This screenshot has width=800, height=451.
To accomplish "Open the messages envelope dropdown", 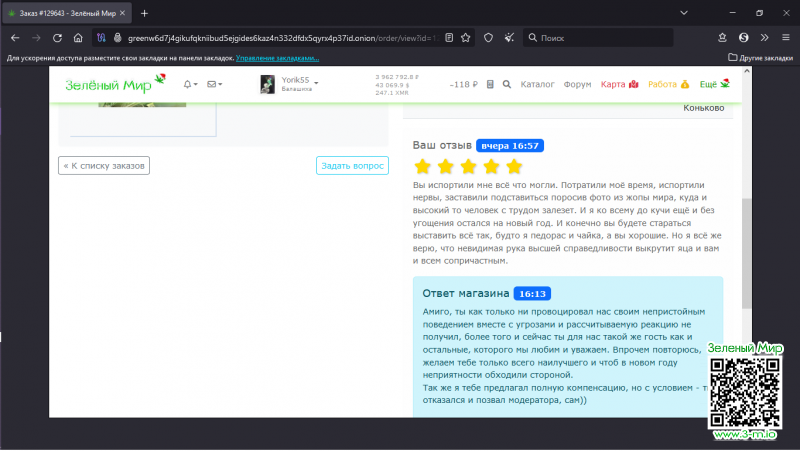I will tap(214, 84).
